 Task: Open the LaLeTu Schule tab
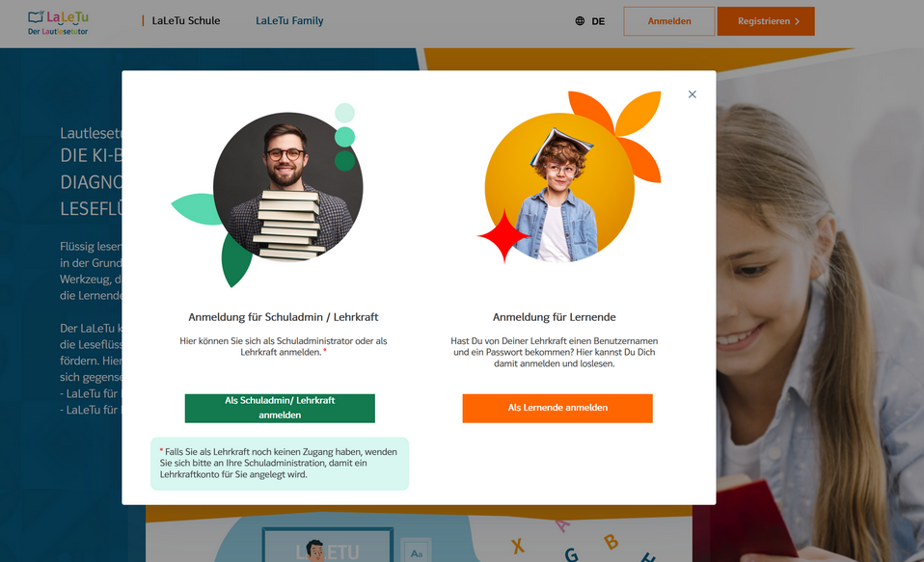tap(185, 20)
